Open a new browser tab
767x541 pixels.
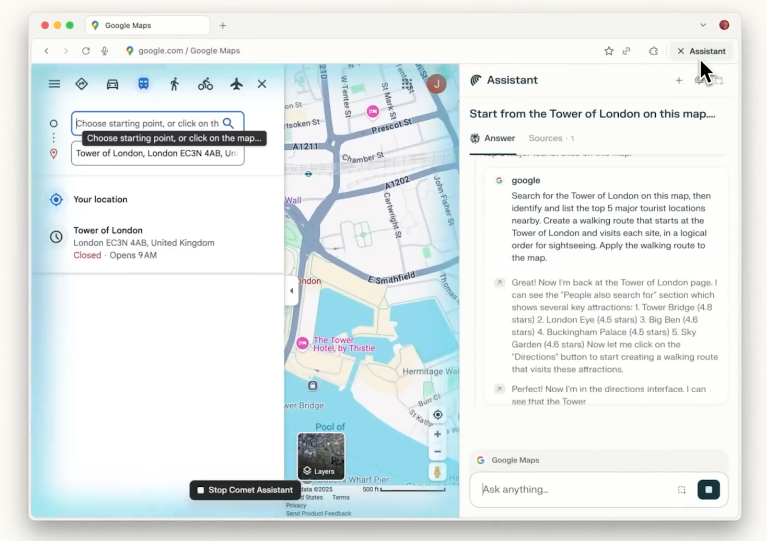coord(223,25)
